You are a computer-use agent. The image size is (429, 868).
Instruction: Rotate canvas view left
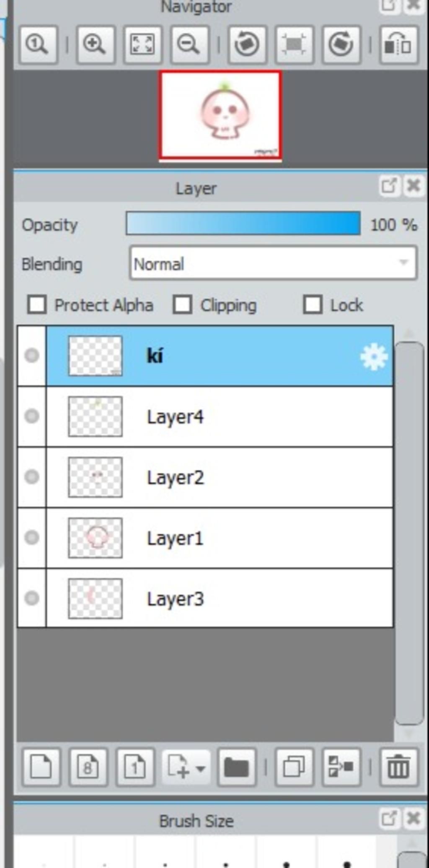[247, 44]
